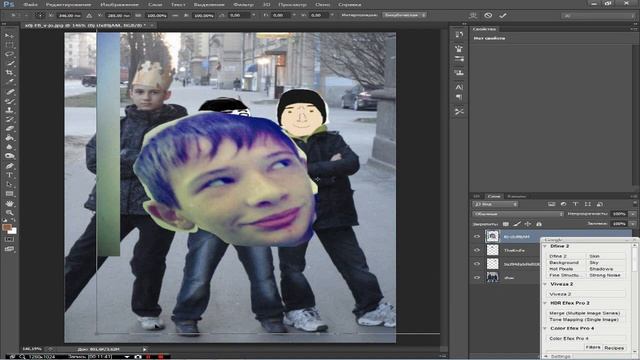Screen dimensions: 640x360
Task: Click the foreground color swatch
Action: point(7,227)
